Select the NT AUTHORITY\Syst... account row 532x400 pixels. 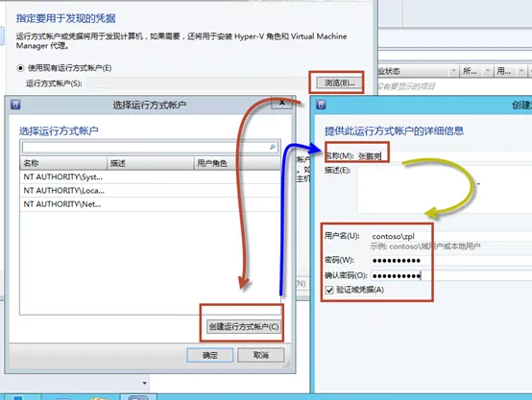point(150,176)
